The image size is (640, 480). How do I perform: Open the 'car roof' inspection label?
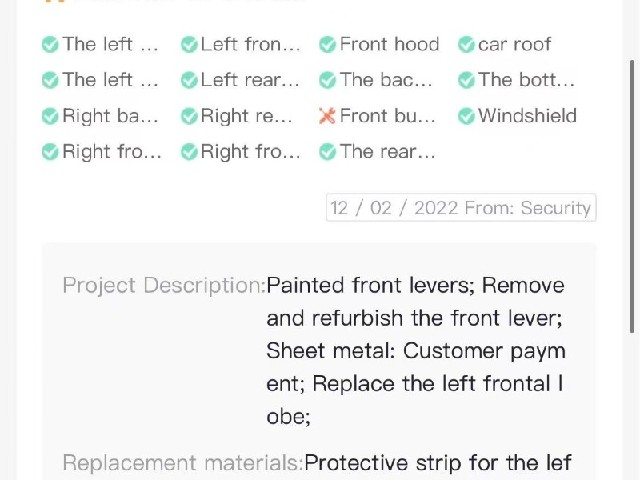tap(514, 44)
